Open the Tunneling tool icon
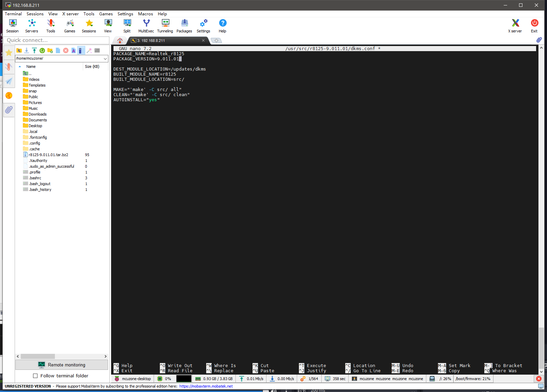Viewport: 547px width, 392px height. tap(165, 26)
